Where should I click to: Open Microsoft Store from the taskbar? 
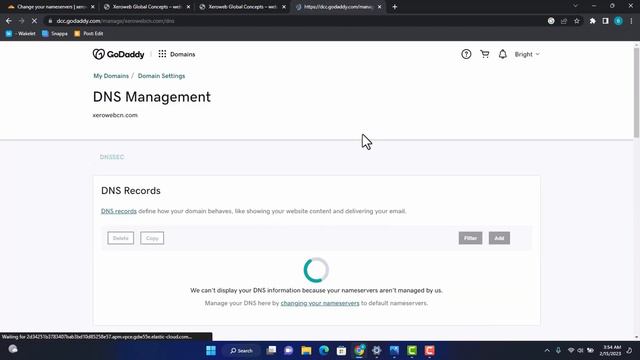[341, 351]
